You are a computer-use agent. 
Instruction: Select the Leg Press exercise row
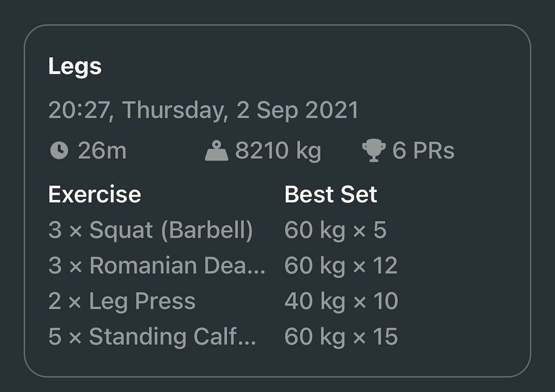pyautogui.click(x=122, y=301)
